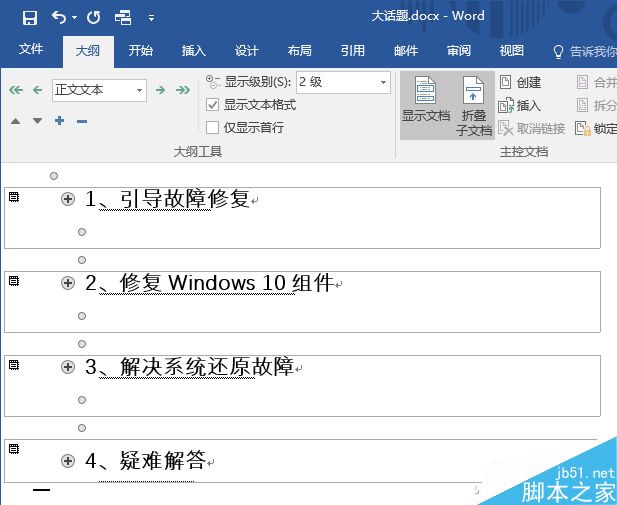Open the 文件 menu
The width and height of the screenshot is (617, 505).
coord(31,50)
